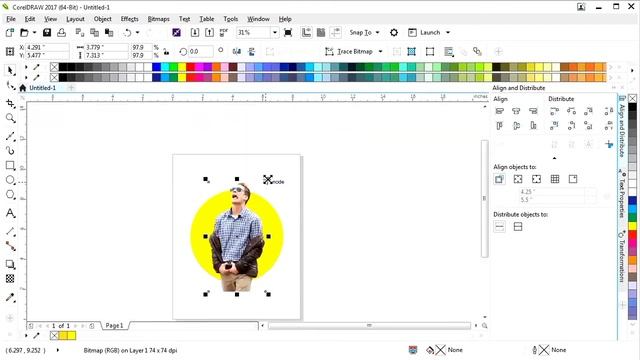Switch to Page 1 tab
The image size is (640, 360).
coord(114,326)
